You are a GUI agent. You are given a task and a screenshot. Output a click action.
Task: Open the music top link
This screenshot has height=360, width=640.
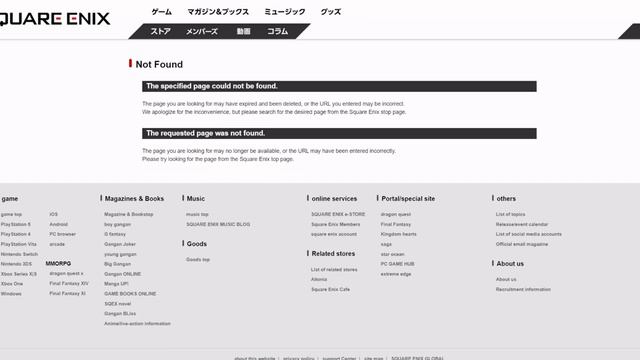click(x=197, y=214)
